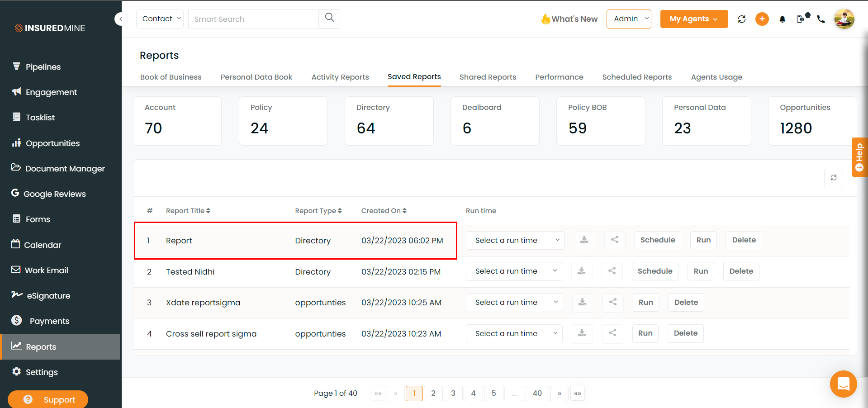
Task: Open the Contact search type dropdown
Action: [x=160, y=19]
